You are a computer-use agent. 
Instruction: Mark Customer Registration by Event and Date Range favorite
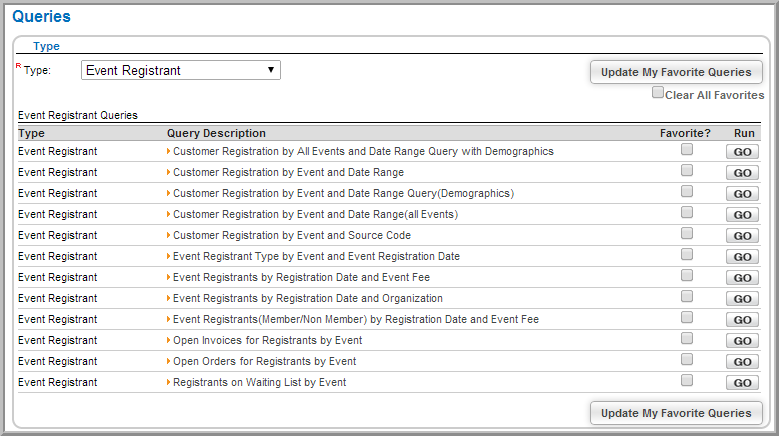(687, 170)
